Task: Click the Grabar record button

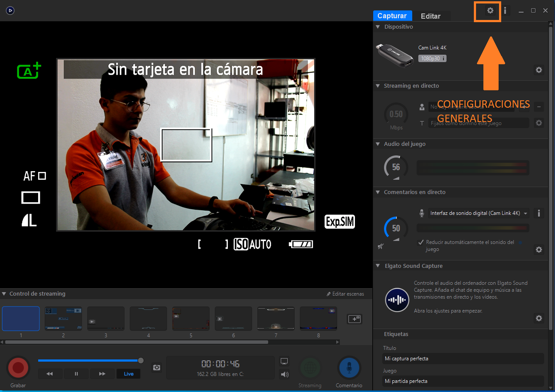Action: click(18, 368)
